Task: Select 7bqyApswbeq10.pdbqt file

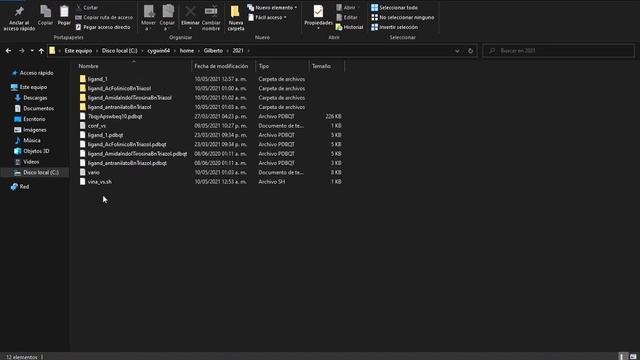Action: click(115, 116)
